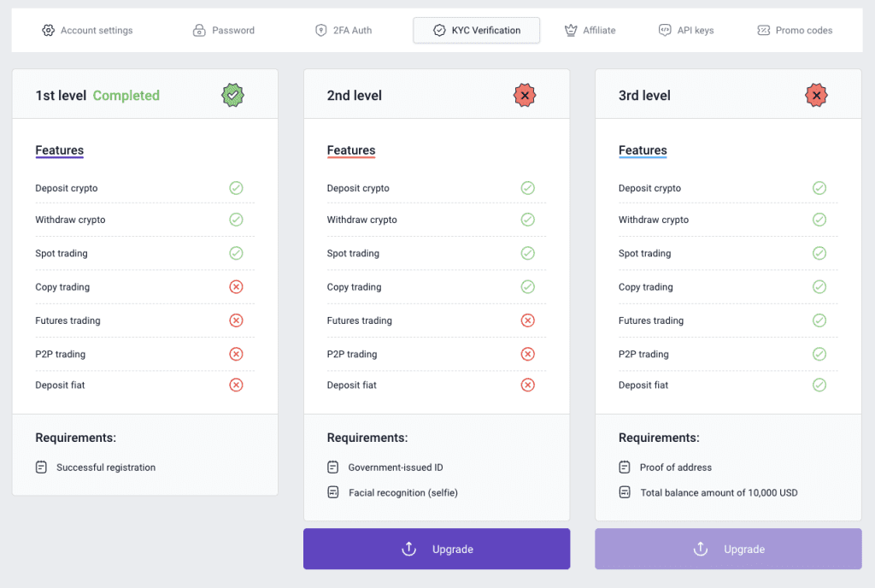The image size is (875, 588).
Task: Click the Government-issued ID document icon
Action: 333,467
